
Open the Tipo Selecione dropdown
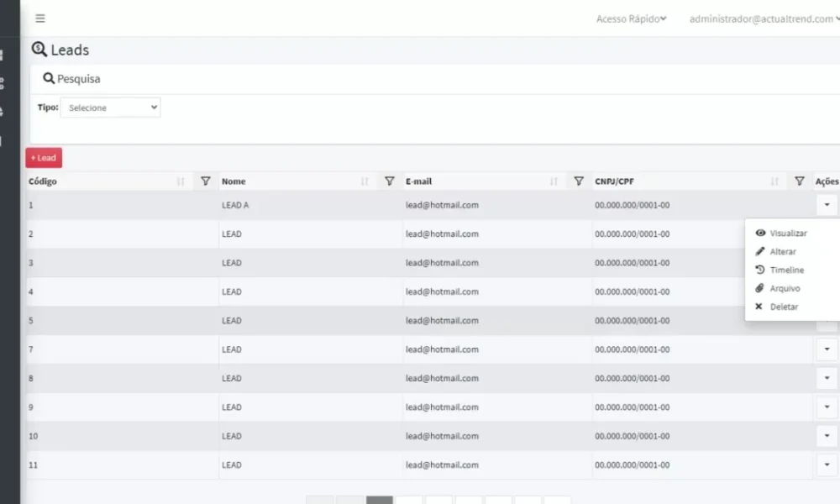click(110, 108)
